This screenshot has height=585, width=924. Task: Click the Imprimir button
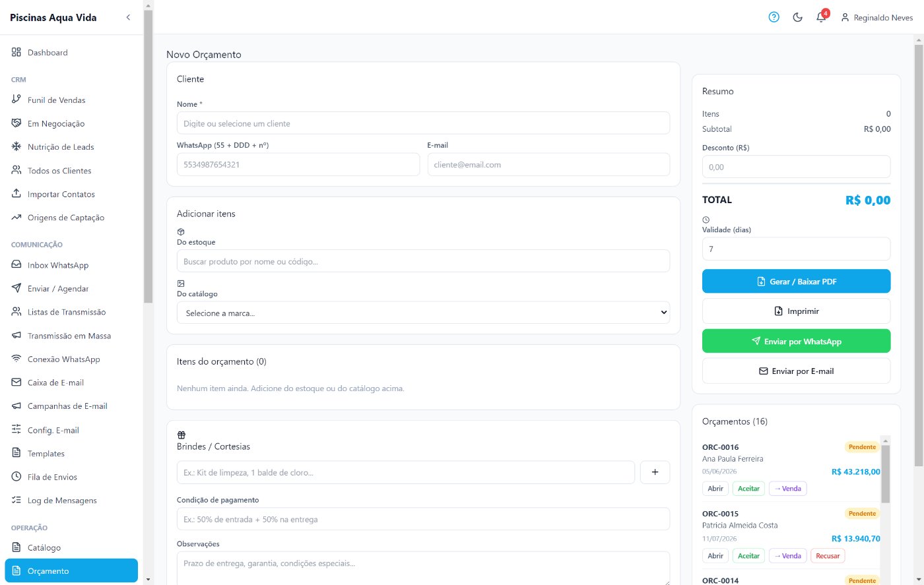coord(796,311)
